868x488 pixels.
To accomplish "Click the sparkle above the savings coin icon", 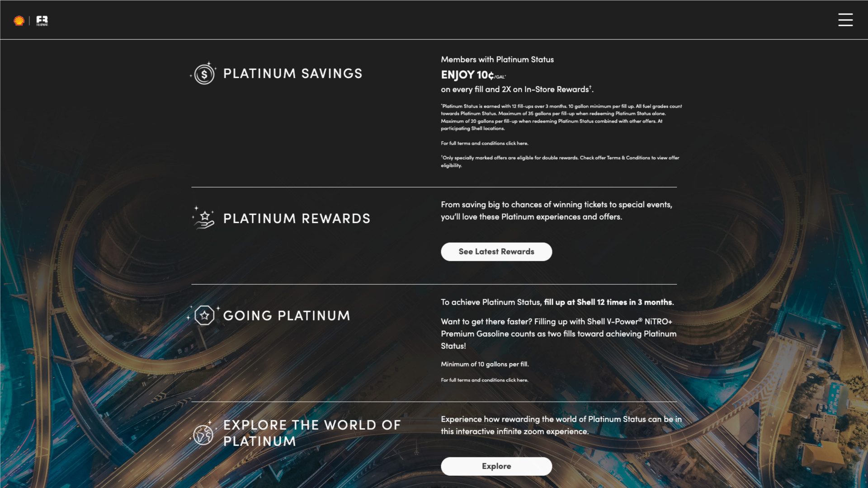I will pos(209,63).
